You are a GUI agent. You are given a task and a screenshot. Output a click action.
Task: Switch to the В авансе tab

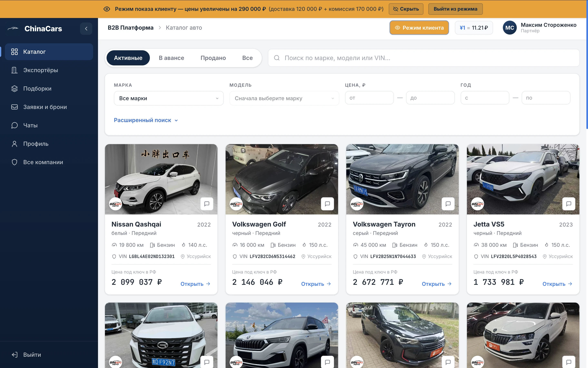pos(171,58)
